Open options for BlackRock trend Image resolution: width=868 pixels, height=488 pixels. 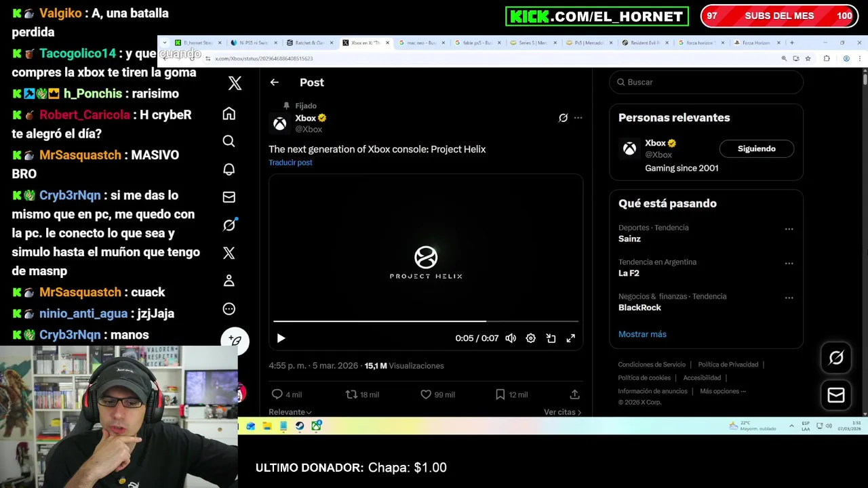tap(789, 298)
